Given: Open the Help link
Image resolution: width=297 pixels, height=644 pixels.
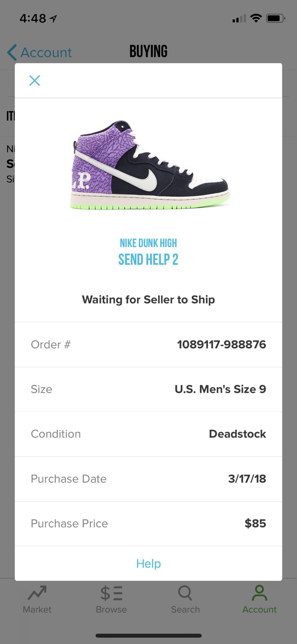Looking at the screenshot, I should tap(148, 564).
